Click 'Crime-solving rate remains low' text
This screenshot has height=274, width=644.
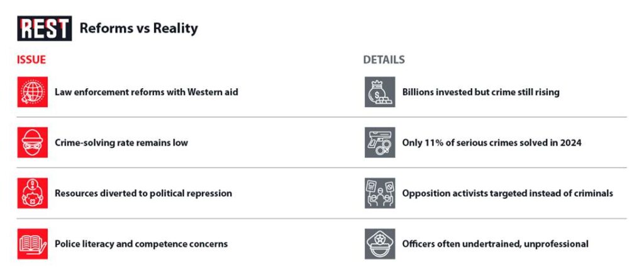pos(121,142)
